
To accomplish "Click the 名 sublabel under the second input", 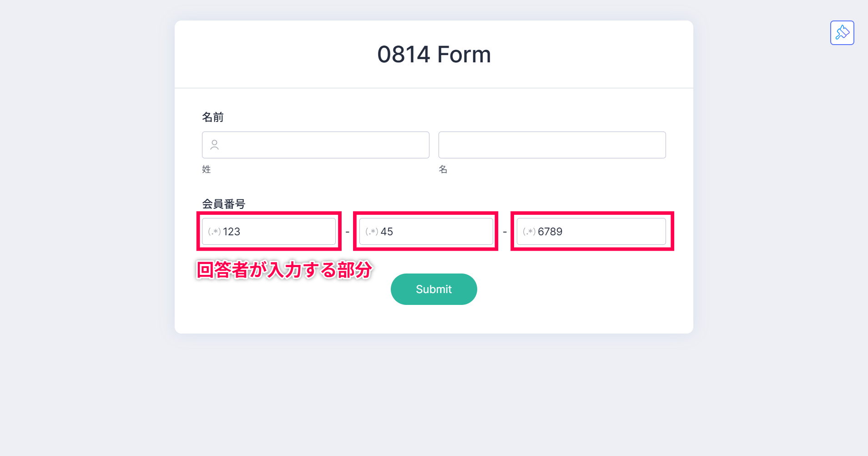I will (443, 169).
